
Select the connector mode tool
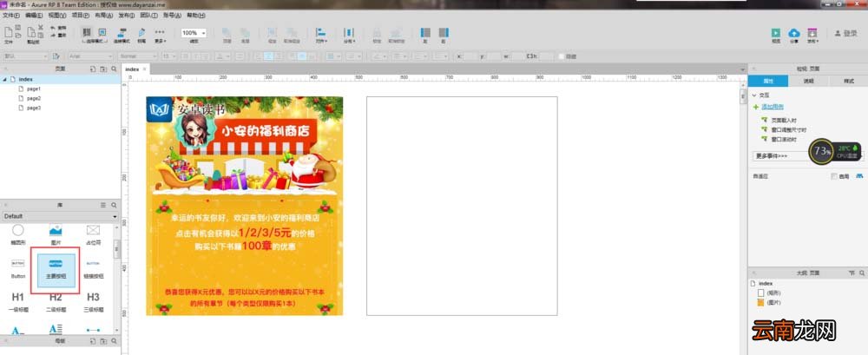(x=122, y=33)
